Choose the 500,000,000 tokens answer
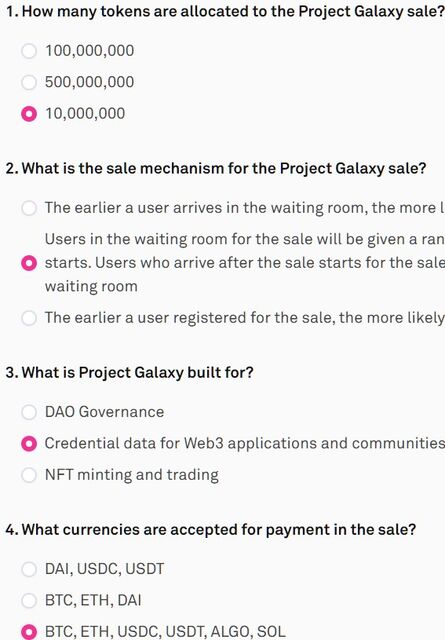The image size is (445, 640). click(29, 82)
